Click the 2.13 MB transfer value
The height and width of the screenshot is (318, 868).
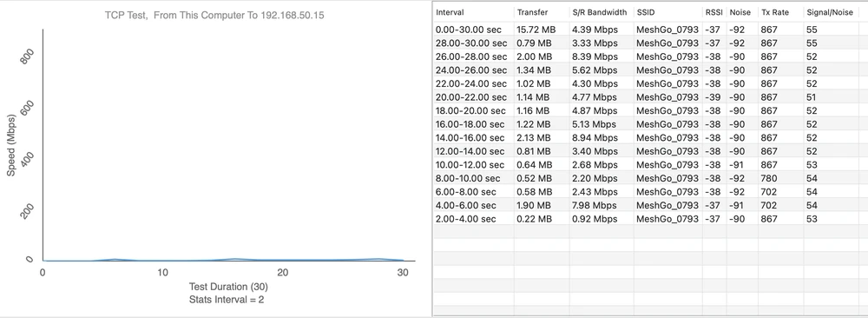534,137
